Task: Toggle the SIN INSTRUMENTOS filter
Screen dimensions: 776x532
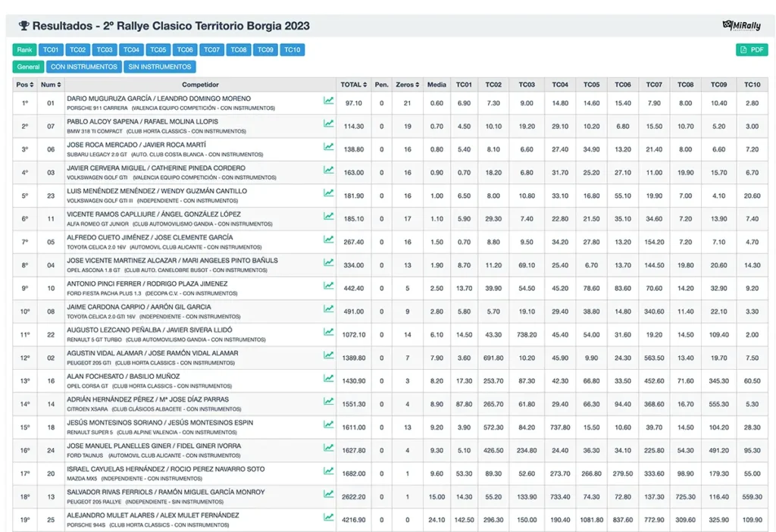Action: point(160,67)
